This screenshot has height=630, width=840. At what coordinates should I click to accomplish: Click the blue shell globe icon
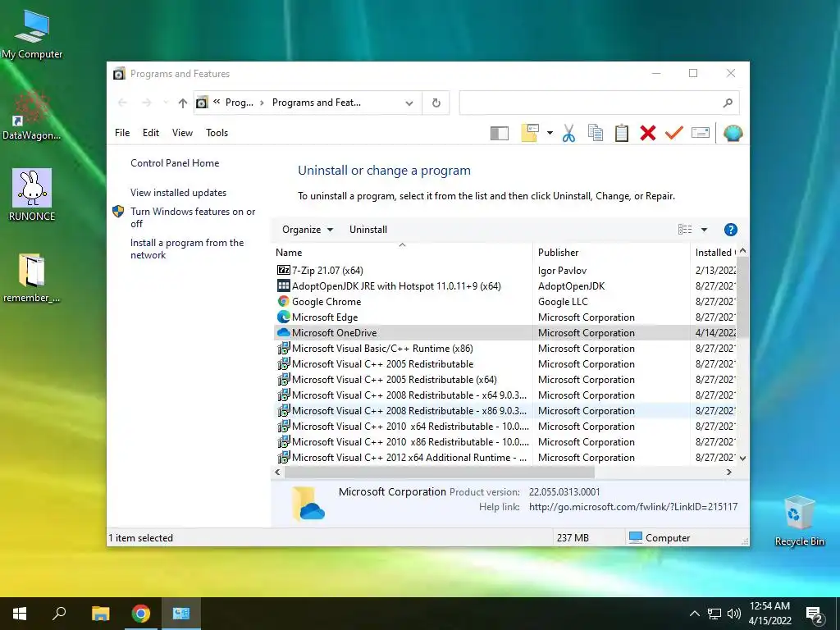733,133
